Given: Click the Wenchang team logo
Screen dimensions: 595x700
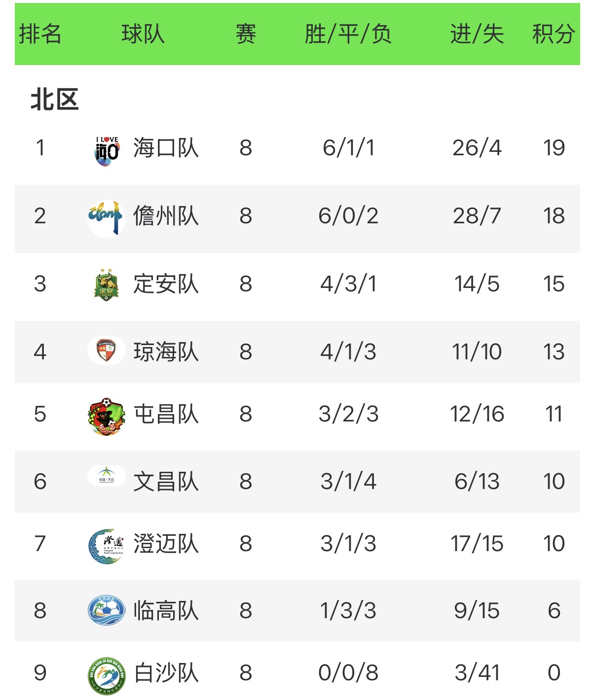Looking at the screenshot, I should click(x=106, y=477).
